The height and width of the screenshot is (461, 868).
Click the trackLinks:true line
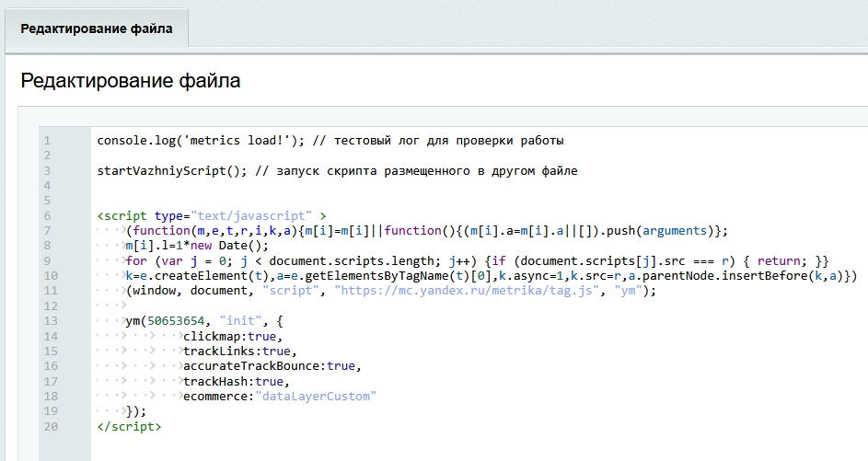240,352
